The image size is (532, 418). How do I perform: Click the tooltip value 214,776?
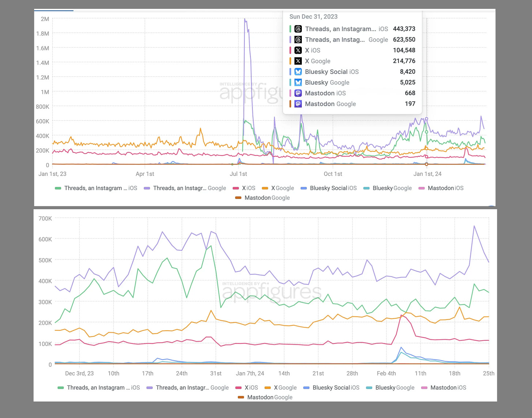click(404, 61)
